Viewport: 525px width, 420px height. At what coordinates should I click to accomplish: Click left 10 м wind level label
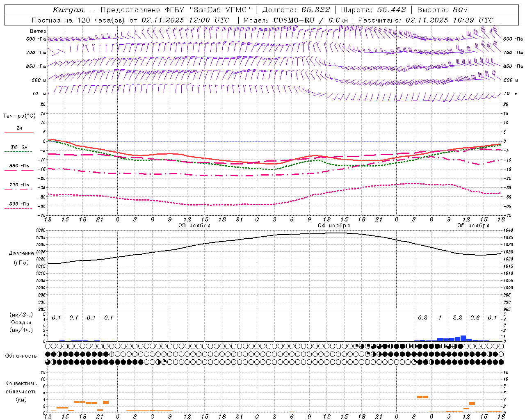(39, 94)
